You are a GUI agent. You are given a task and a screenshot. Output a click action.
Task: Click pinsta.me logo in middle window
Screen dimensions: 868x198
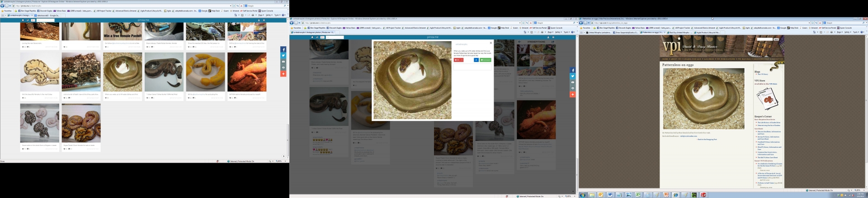click(x=433, y=37)
